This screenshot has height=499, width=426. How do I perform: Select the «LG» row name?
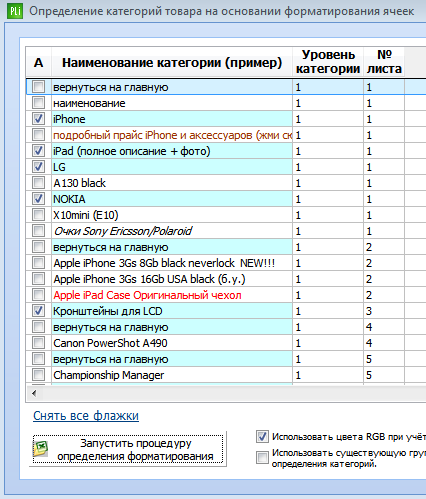coord(59,167)
